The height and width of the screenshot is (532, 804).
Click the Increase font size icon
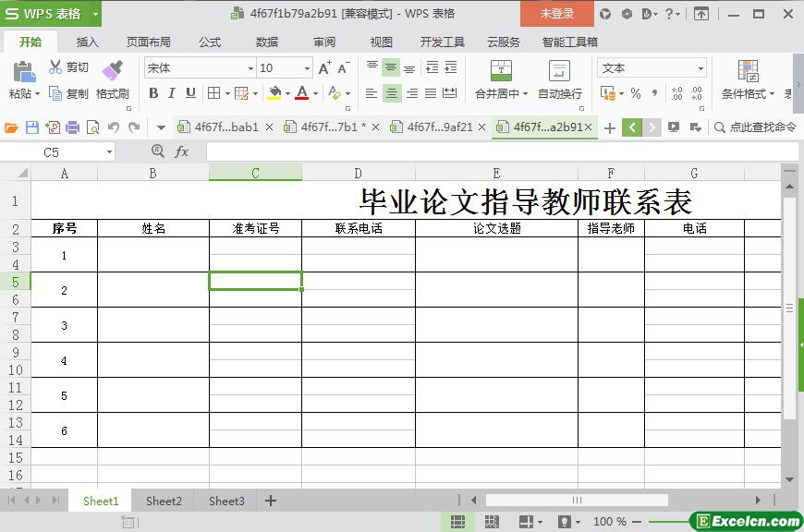(x=324, y=68)
